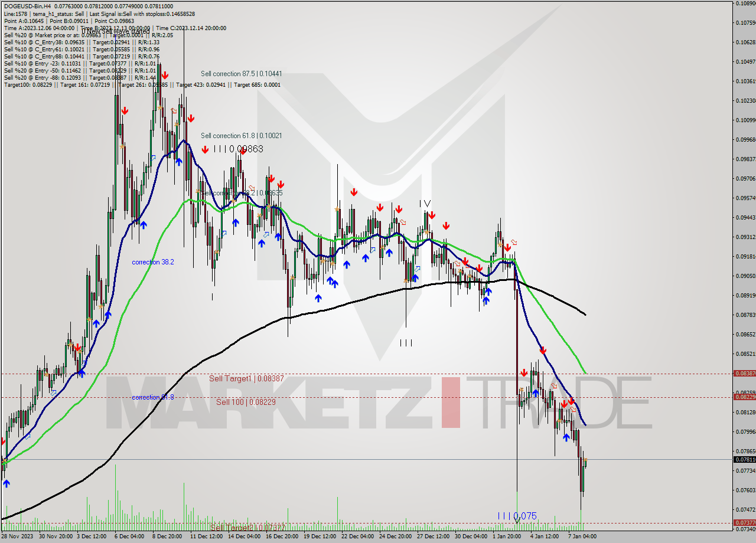Click the '7 Jan 04:00' date axis label
The height and width of the screenshot is (543, 756).
pyautogui.click(x=582, y=537)
